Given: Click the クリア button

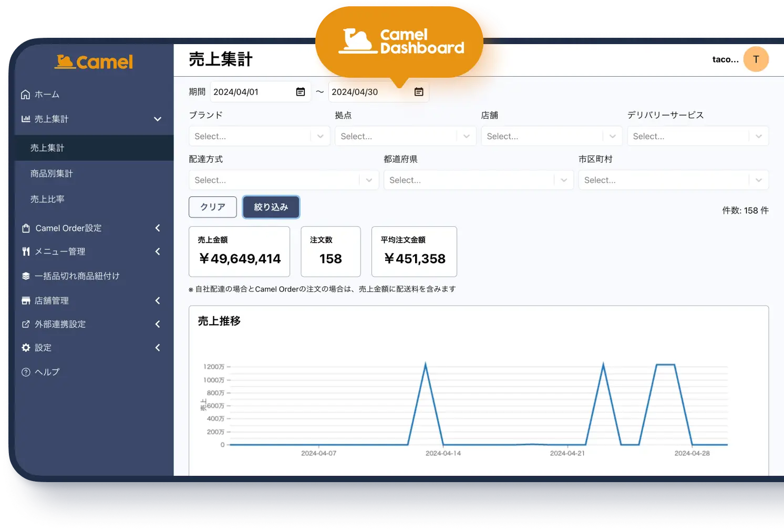Looking at the screenshot, I should coord(213,207).
